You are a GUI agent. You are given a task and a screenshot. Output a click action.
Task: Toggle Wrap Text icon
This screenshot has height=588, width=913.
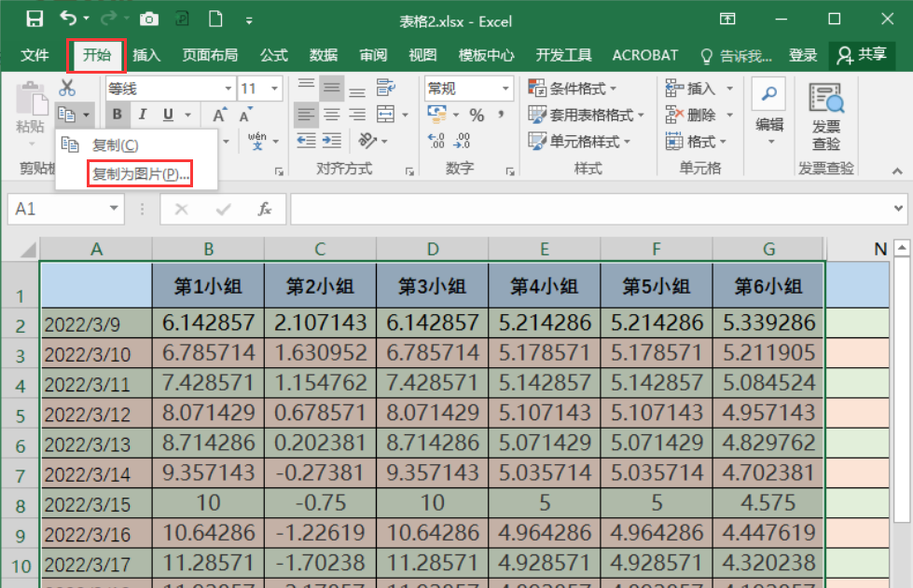coord(385,88)
